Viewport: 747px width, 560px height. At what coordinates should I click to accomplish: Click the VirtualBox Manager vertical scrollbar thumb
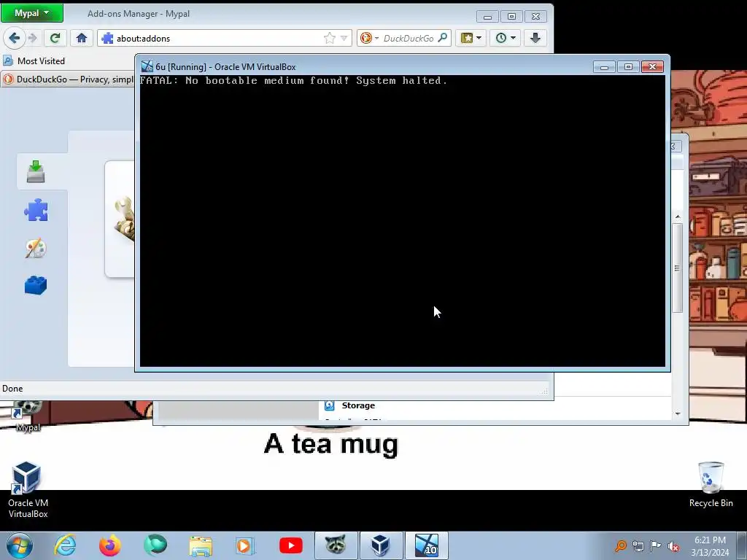tap(678, 268)
